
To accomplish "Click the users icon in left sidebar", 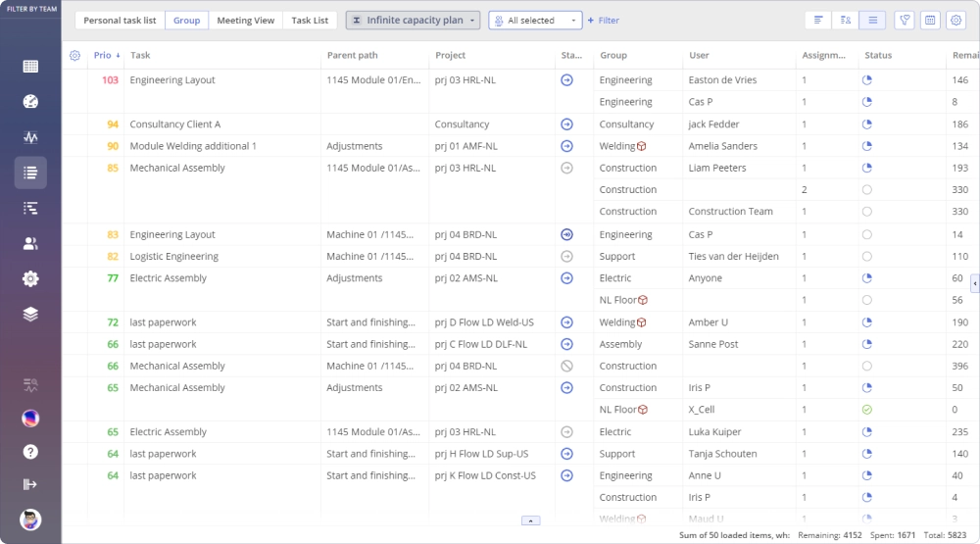I will [30, 244].
